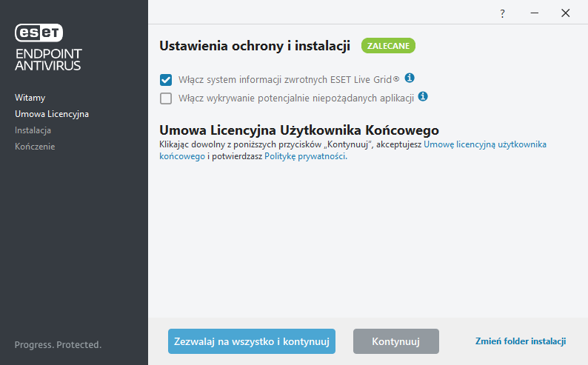Select Instalacja step in sidebar

click(33, 130)
